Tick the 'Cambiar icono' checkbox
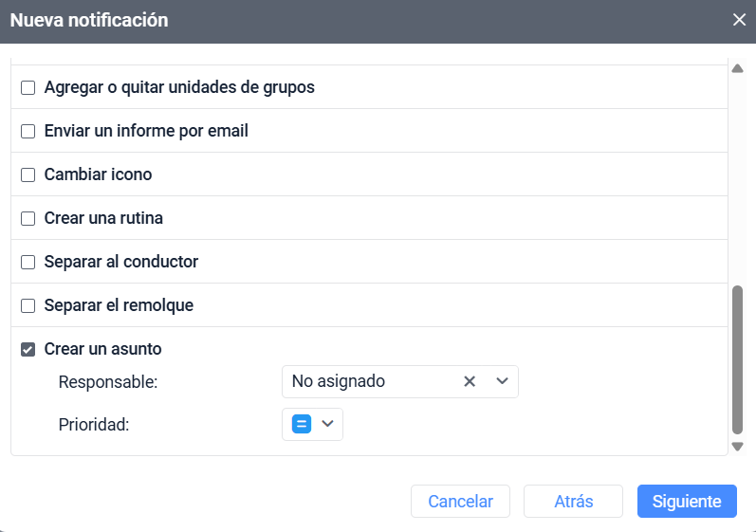The image size is (756, 532). click(28, 174)
